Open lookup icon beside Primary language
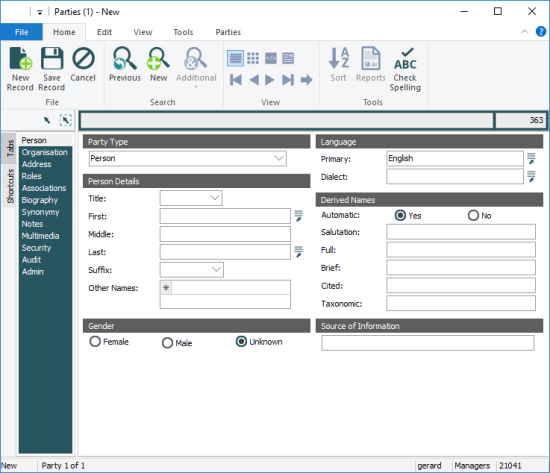 [531, 159]
